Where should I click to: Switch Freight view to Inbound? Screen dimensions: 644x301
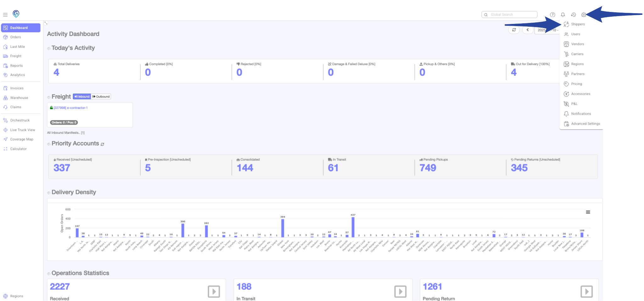point(82,97)
